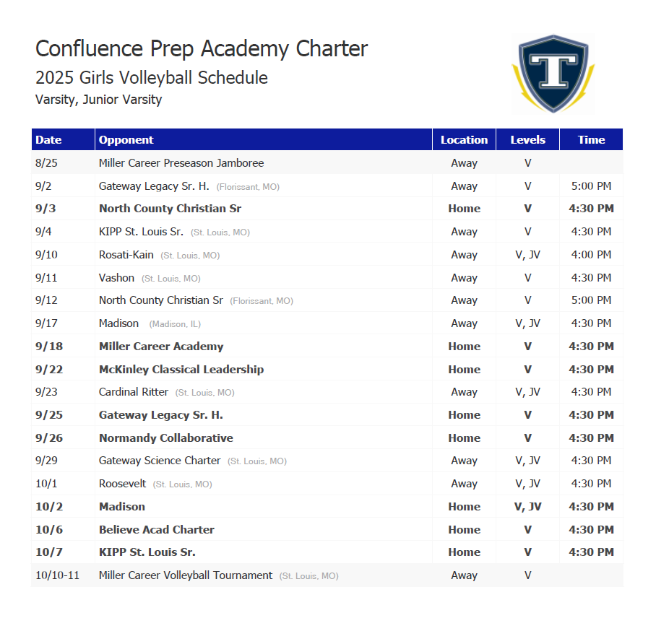The image size is (669, 644).
Task: Open Miller Career Preseason Jamboree entry
Action: tap(181, 163)
